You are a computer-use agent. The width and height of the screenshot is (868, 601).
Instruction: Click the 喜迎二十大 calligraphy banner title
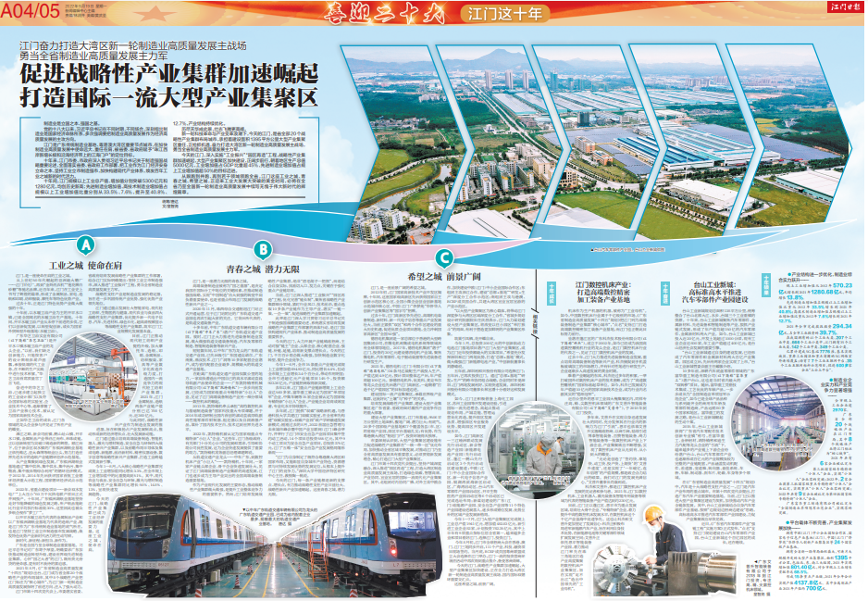pos(384,12)
